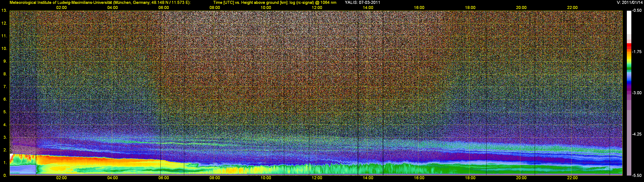Image resolution: width=644 pixels, height=182 pixels.
Task: Click '14:00' on the upper time axis
Action: (368, 7)
